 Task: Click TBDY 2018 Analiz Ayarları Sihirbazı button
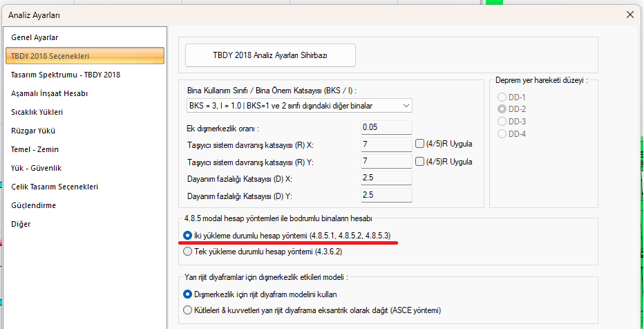(x=270, y=55)
